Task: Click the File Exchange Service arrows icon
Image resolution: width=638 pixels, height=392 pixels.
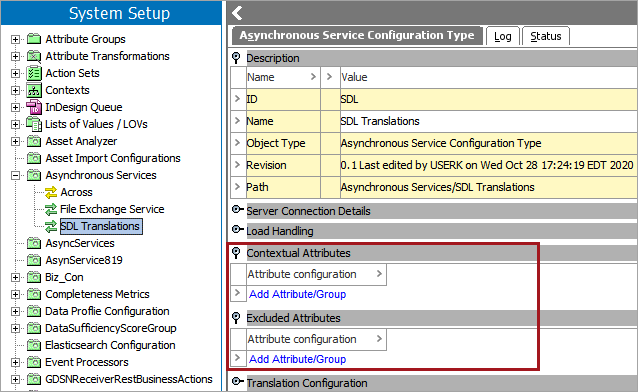Action: click(51, 209)
